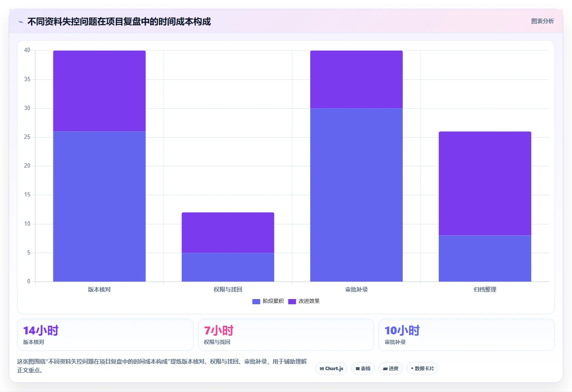This screenshot has width=572, height=392.
Task: Click the purple bar segment for 版本核对
Action: click(x=99, y=91)
